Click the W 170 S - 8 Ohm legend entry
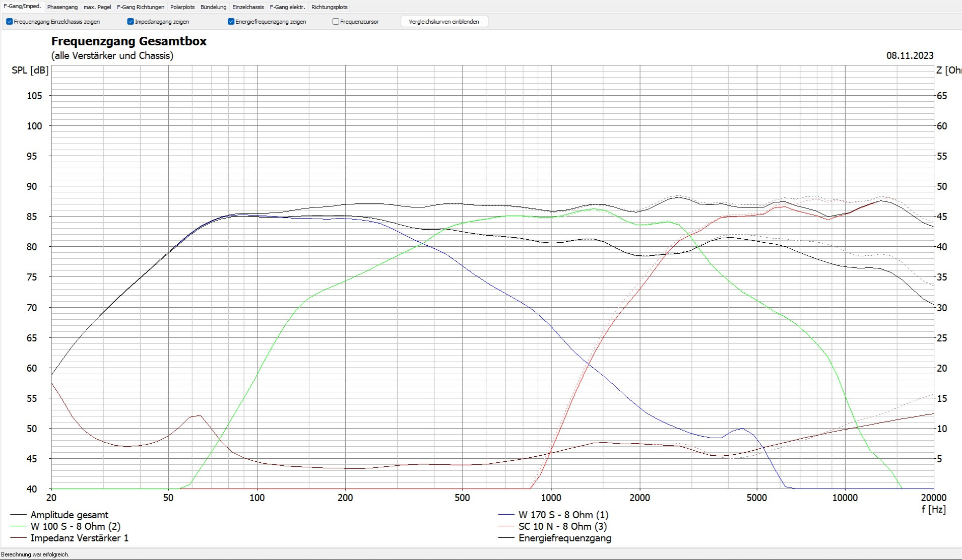This screenshot has height=560, width=962. 563,515
